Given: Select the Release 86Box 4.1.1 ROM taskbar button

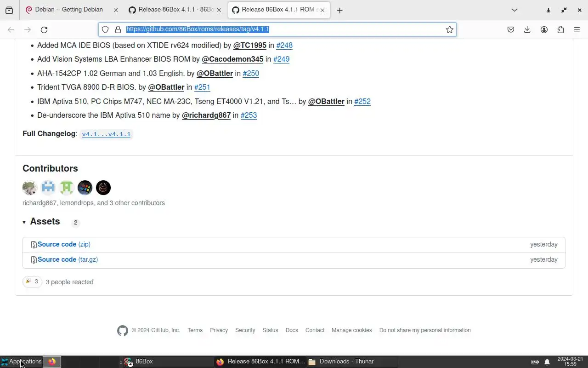Looking at the screenshot, I should pyautogui.click(x=260, y=362).
